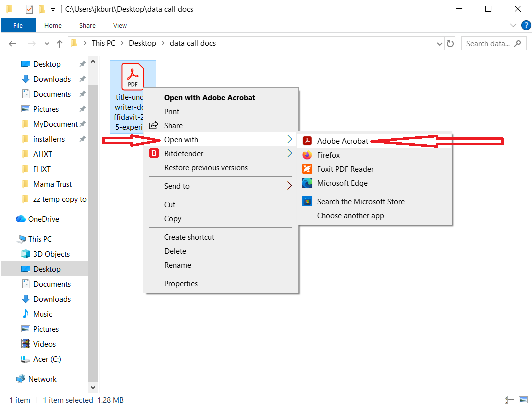Select the PDF file icon
Screen dimensions: 532x406
[133, 76]
